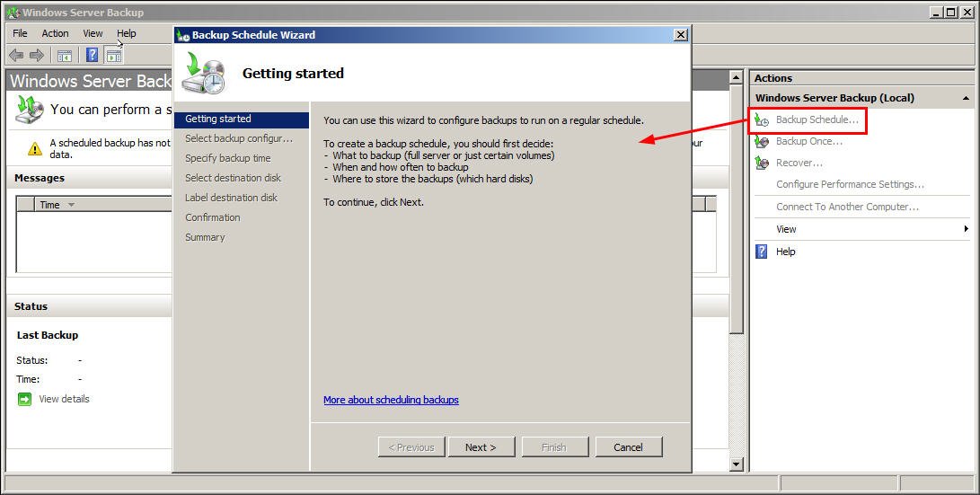Image resolution: width=980 pixels, height=495 pixels.
Task: Click the wizard disk and clock header image
Action: click(203, 73)
